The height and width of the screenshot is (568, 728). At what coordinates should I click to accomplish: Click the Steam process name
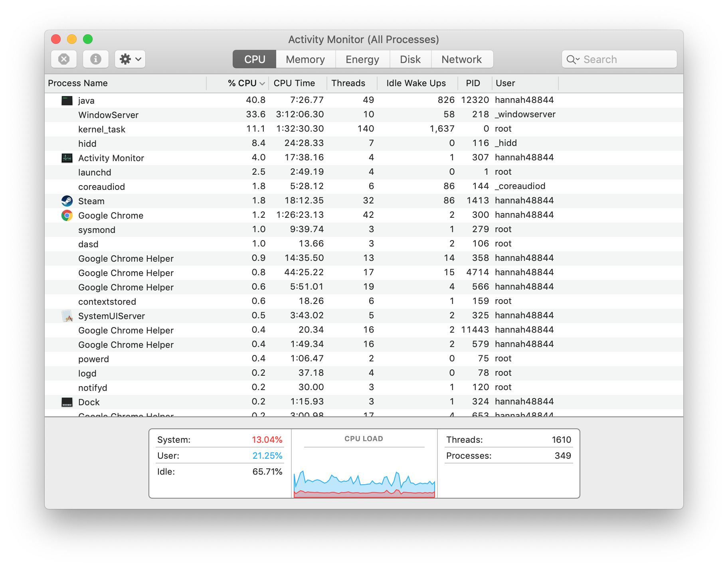[91, 201]
